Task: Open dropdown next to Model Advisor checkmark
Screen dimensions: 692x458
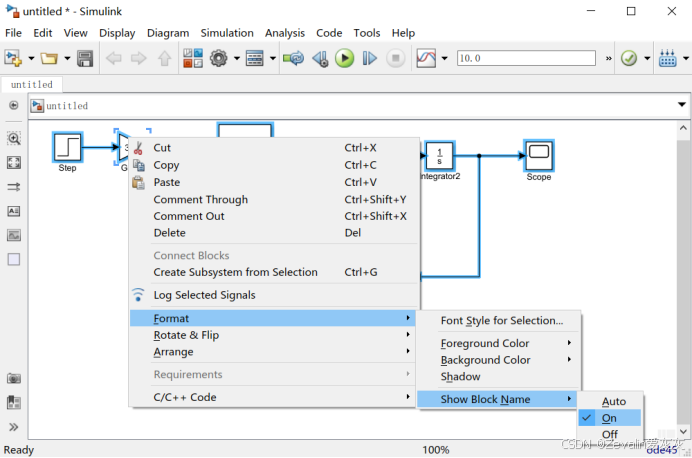Action: [x=647, y=58]
